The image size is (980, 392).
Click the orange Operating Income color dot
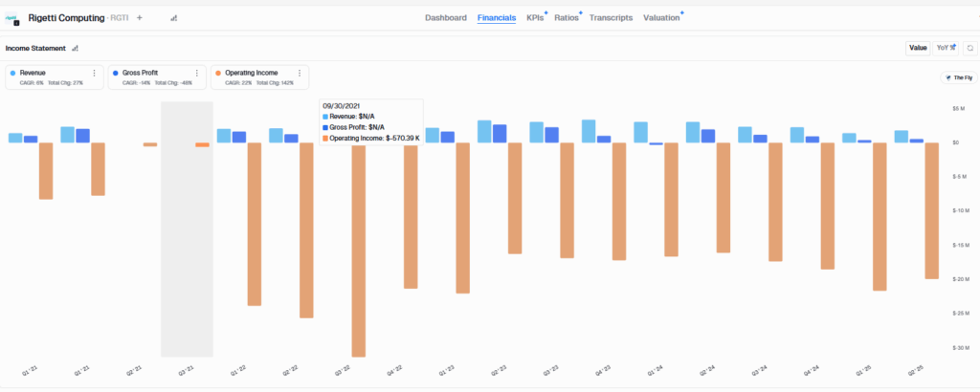(219, 73)
